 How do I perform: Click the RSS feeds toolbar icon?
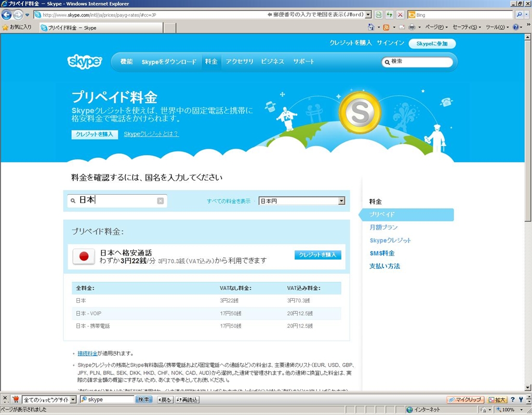coord(386,27)
